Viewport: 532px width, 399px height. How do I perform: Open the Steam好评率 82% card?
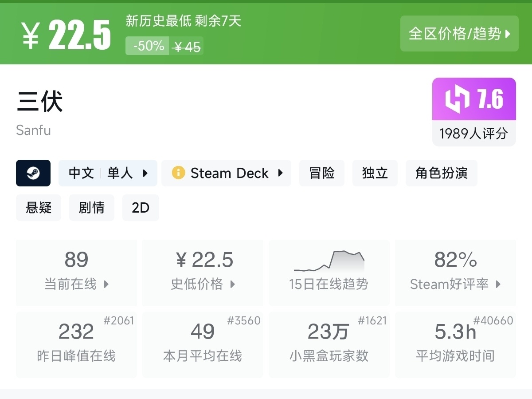pyautogui.click(x=455, y=273)
